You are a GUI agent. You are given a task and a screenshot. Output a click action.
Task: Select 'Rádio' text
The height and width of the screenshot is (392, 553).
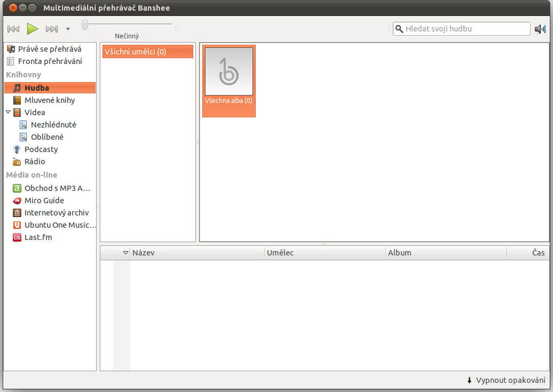click(35, 162)
